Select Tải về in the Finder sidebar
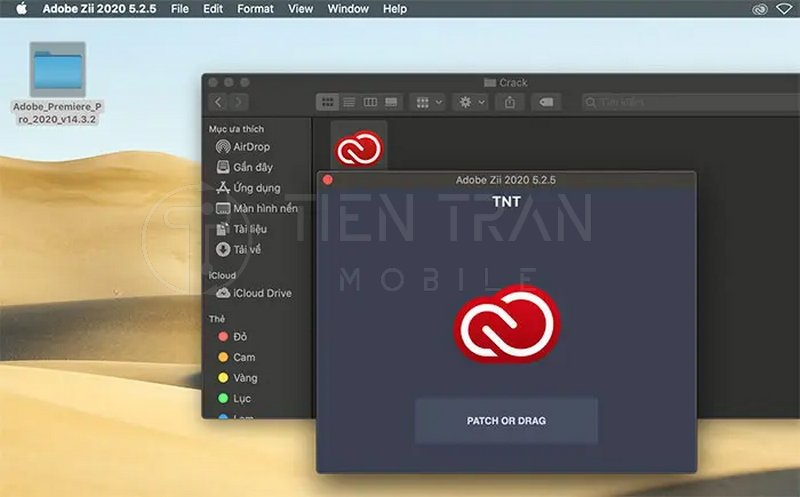This screenshot has height=497, width=800. (238, 250)
